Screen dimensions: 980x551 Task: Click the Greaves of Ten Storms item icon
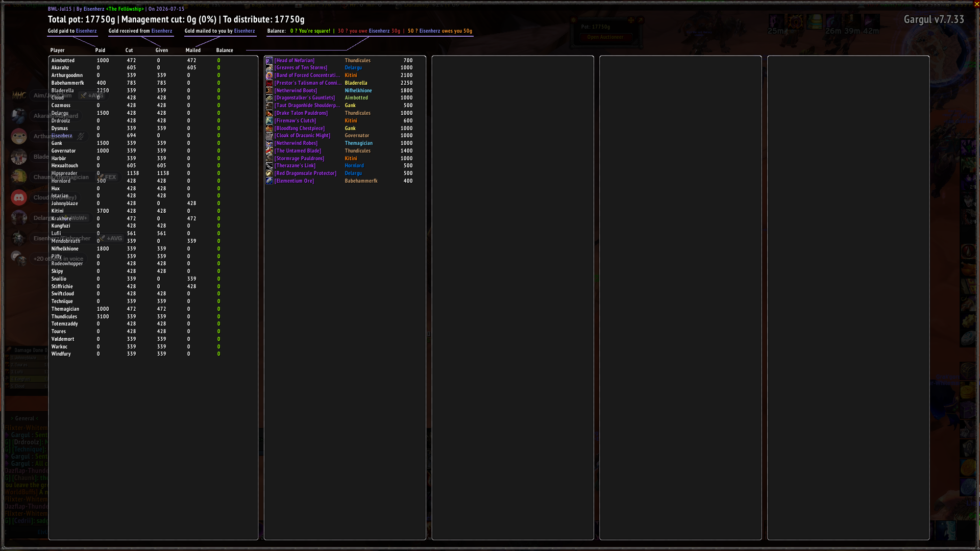pos(269,68)
